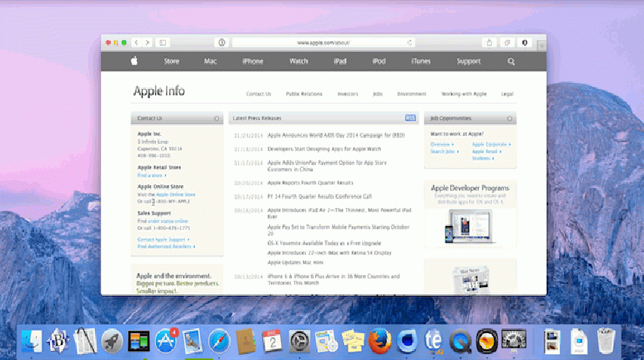Select the Support menu item
The image size is (644, 360).
coord(468,61)
